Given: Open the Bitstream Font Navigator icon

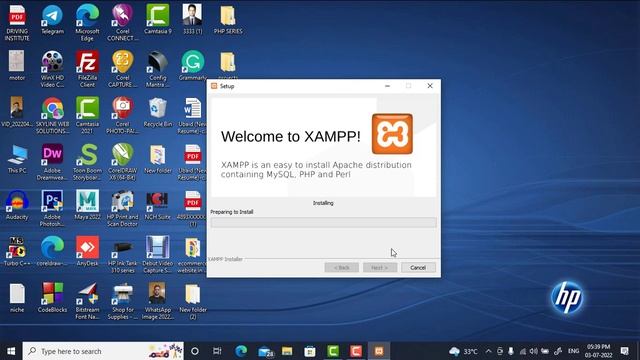Looking at the screenshot, I should tap(87, 302).
